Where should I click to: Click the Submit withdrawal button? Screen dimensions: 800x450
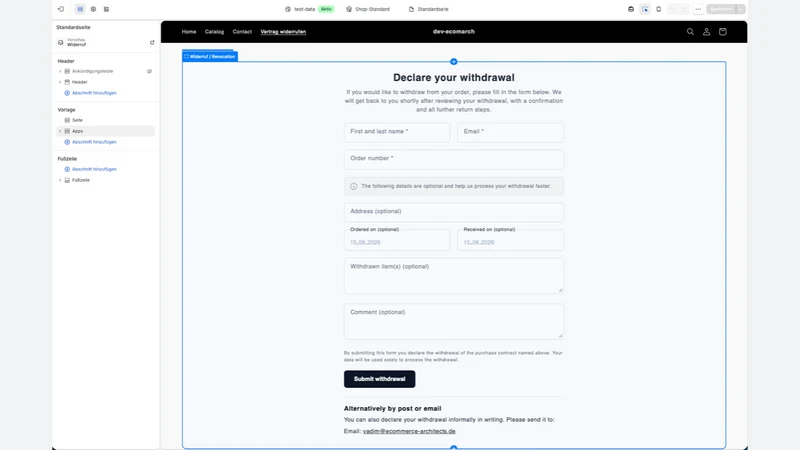point(380,379)
